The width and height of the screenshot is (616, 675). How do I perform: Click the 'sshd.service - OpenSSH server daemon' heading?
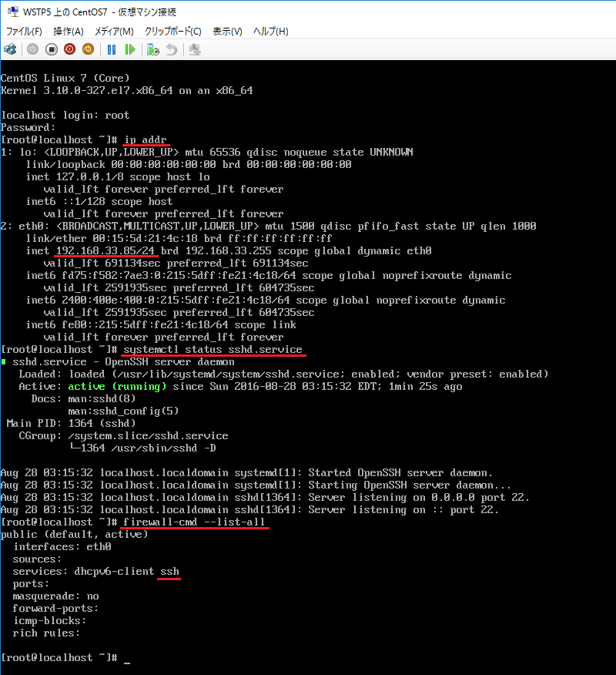pos(123,361)
